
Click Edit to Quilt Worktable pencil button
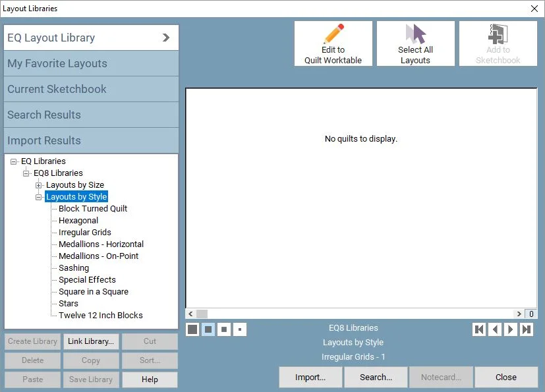tap(333, 43)
